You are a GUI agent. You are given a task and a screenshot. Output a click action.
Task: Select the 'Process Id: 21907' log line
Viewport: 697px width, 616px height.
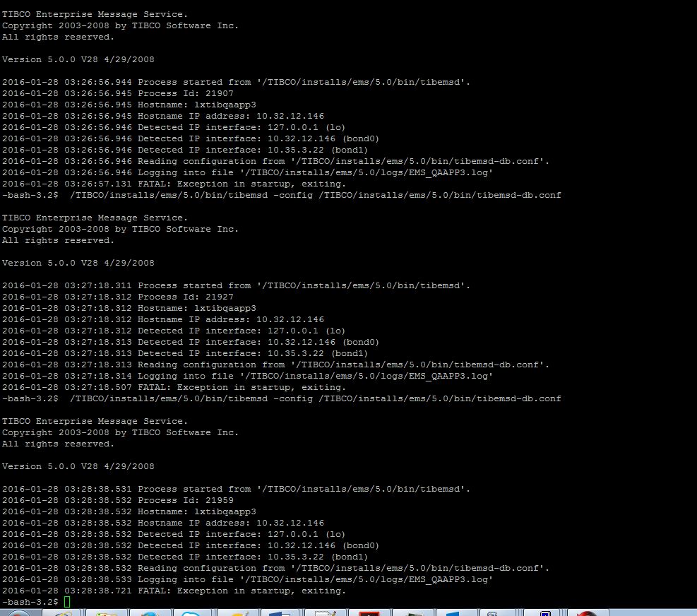point(118,93)
